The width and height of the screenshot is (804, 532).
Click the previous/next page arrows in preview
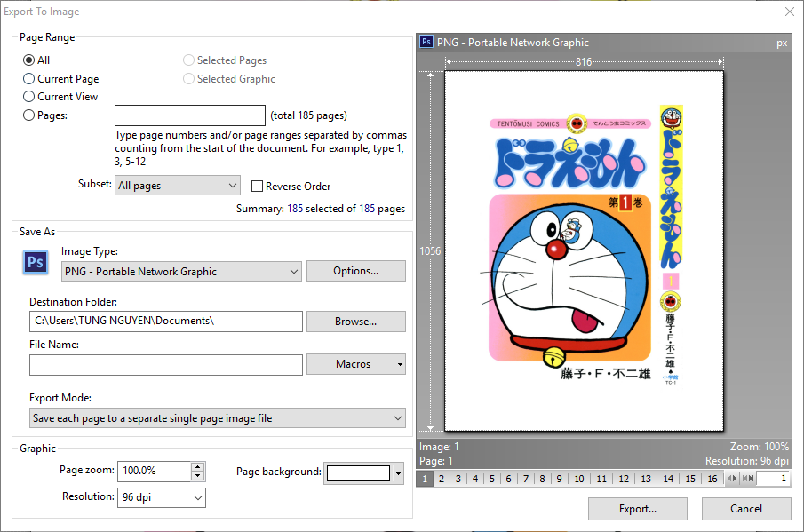click(732, 478)
